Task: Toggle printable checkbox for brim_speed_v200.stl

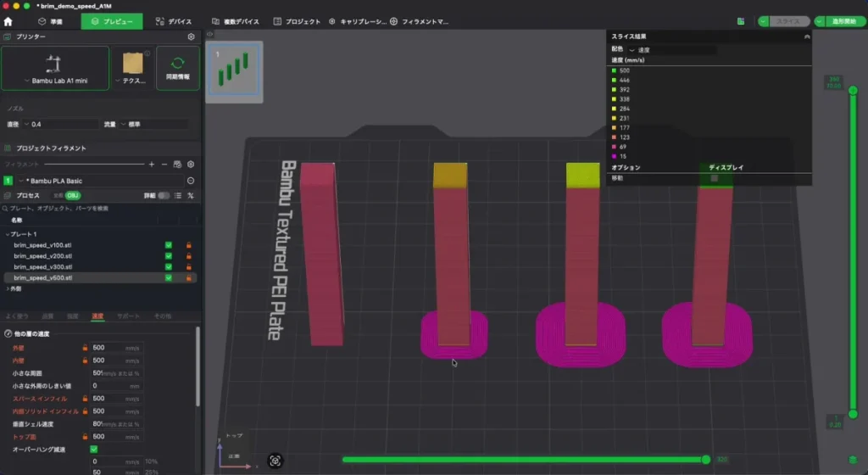Action: pyautogui.click(x=169, y=256)
